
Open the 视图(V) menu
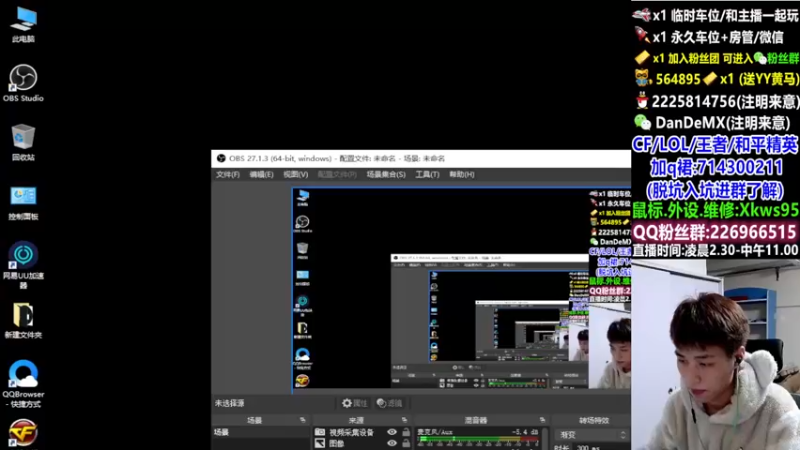[x=295, y=174]
